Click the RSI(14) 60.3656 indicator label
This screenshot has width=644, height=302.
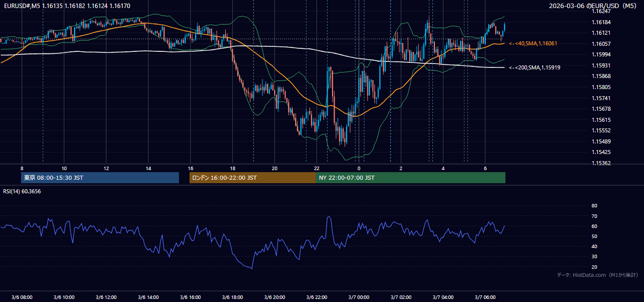pyautogui.click(x=22, y=191)
